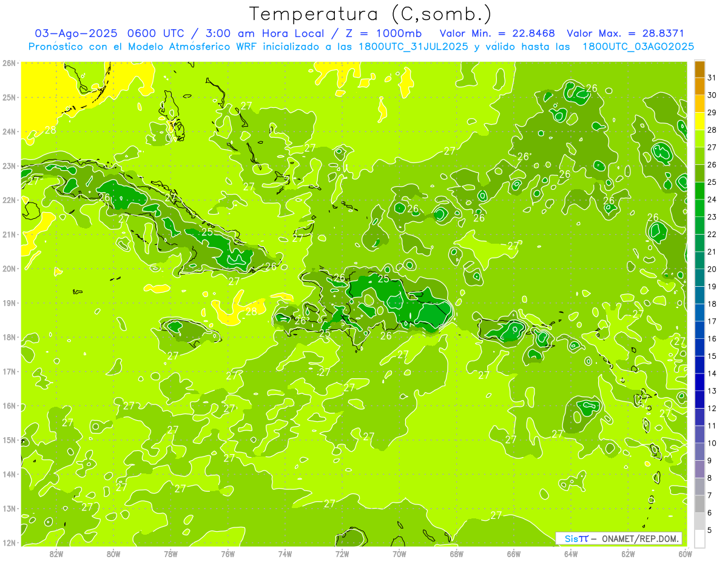Click the '3:00 am Hora Local' text

(x=263, y=33)
